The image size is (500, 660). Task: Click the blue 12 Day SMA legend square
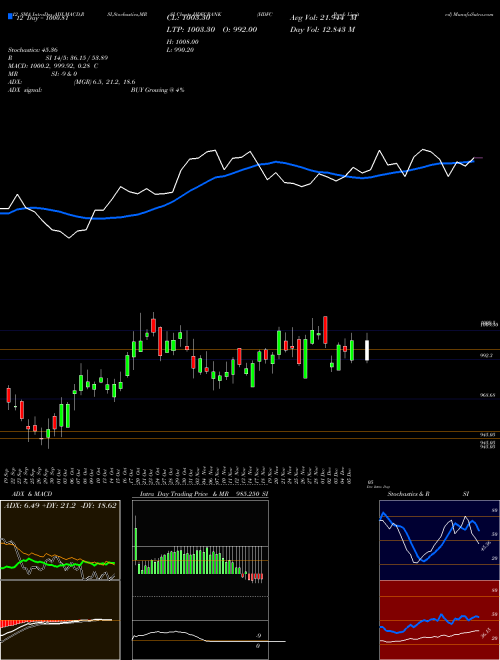10,16
